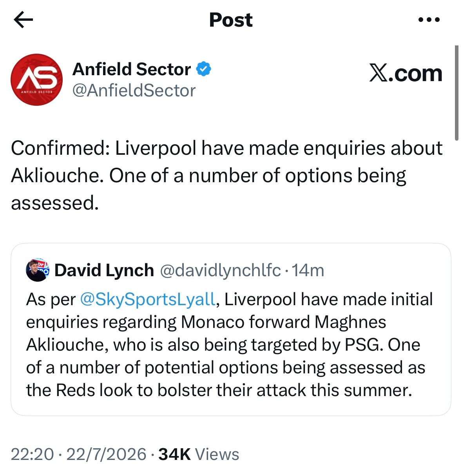This screenshot has height=476, width=462.
Task: Open the @AnfieldSector handle
Action: 134,90
